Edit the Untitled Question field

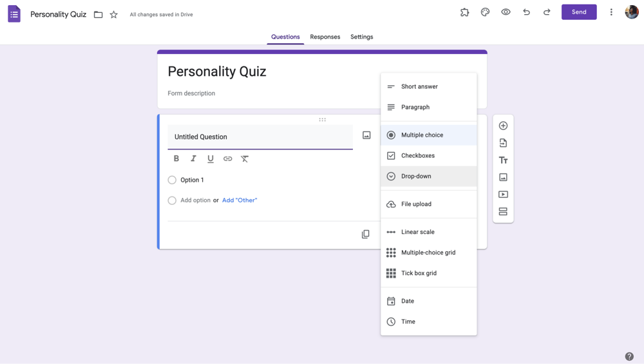(x=260, y=137)
